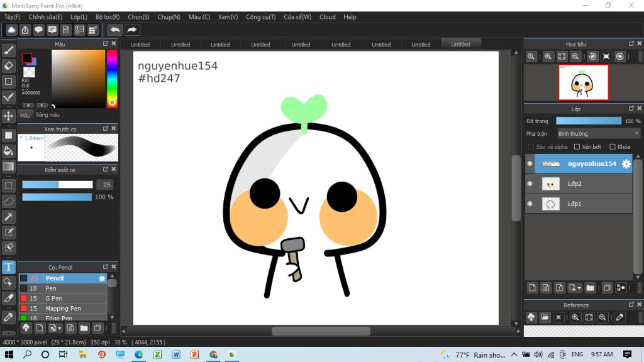Expand the add-brush dropdown in brush panel

tap(59, 328)
